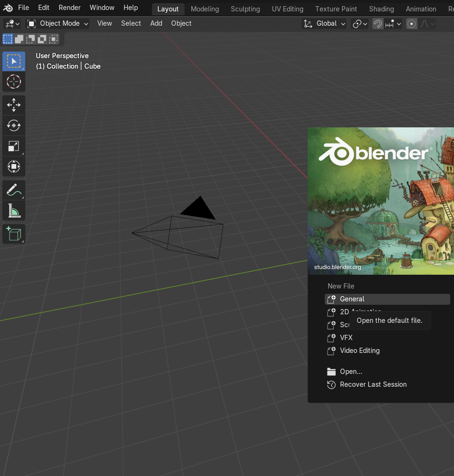Switch selection mode to Intersect

(x=53, y=39)
